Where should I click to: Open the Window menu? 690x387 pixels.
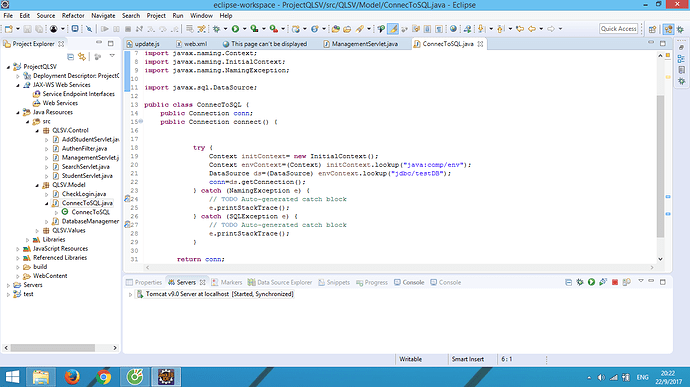pyautogui.click(x=201, y=15)
